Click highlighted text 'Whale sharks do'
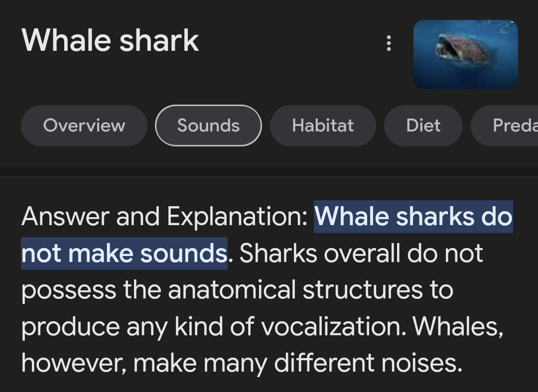This screenshot has width=538, height=392. click(413, 217)
